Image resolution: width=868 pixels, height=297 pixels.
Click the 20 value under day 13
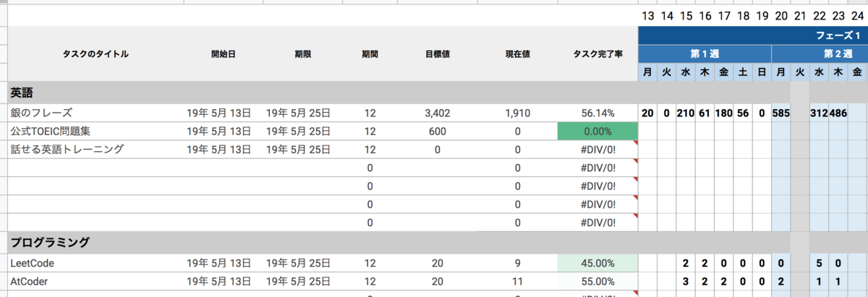point(647,113)
